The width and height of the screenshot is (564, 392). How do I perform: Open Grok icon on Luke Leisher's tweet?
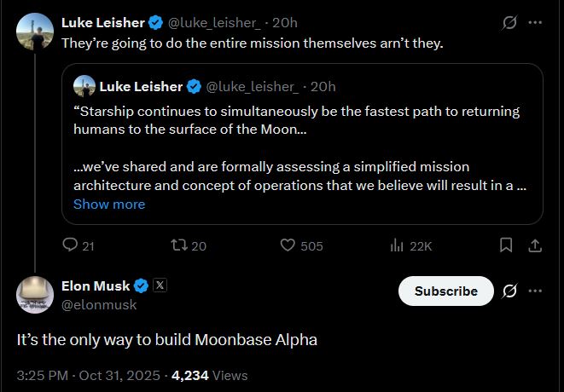[x=509, y=22]
